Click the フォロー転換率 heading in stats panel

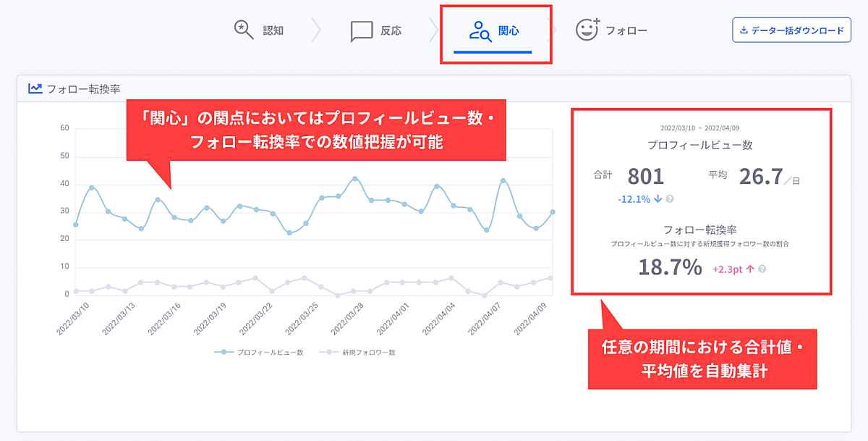pyautogui.click(x=700, y=230)
